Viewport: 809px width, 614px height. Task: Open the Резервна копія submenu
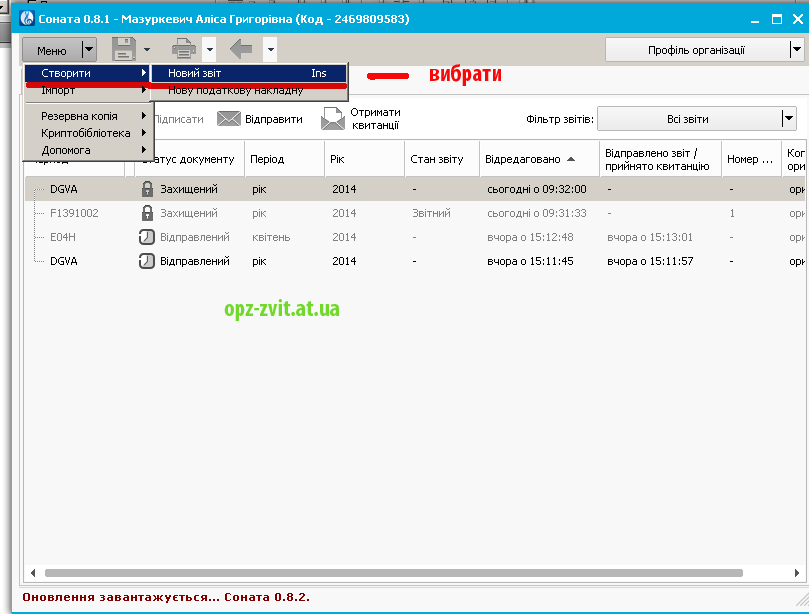click(x=88, y=116)
